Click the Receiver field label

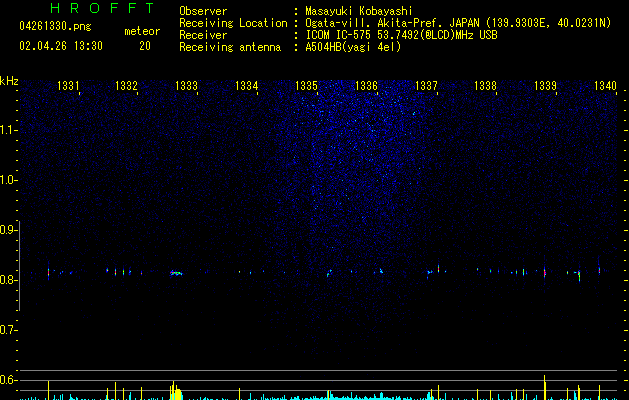[x=203, y=35]
